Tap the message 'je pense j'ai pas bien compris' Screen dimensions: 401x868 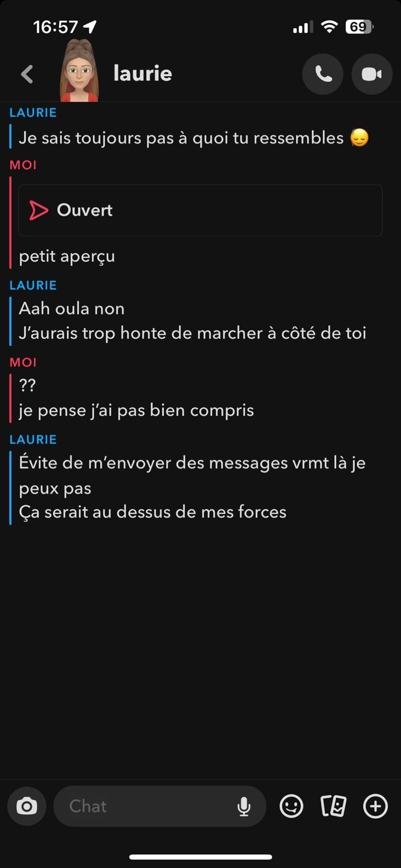tap(136, 410)
